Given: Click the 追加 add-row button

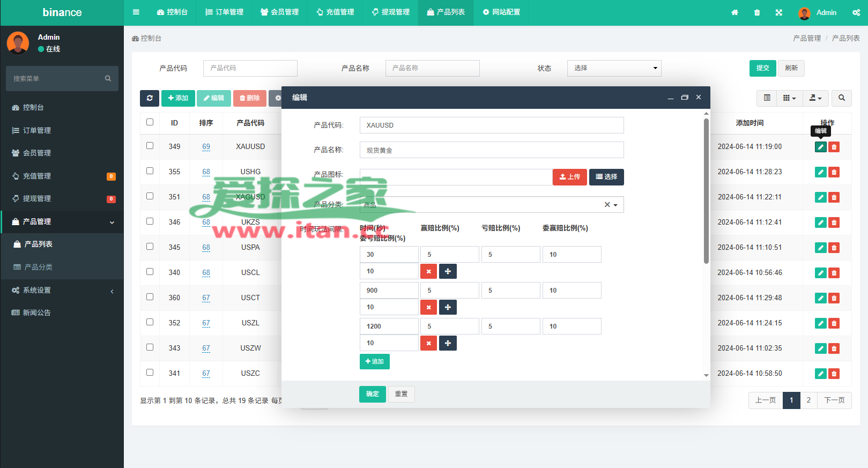Looking at the screenshot, I should [374, 362].
